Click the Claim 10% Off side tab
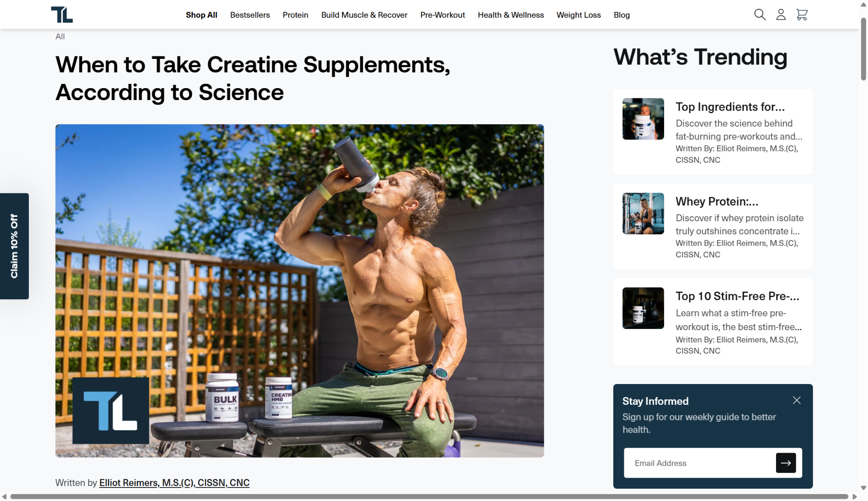 14,246
